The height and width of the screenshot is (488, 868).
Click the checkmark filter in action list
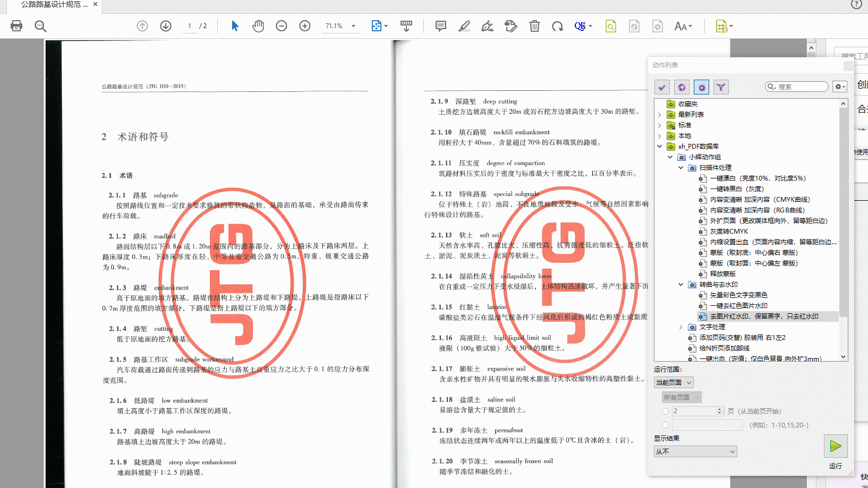point(662,87)
